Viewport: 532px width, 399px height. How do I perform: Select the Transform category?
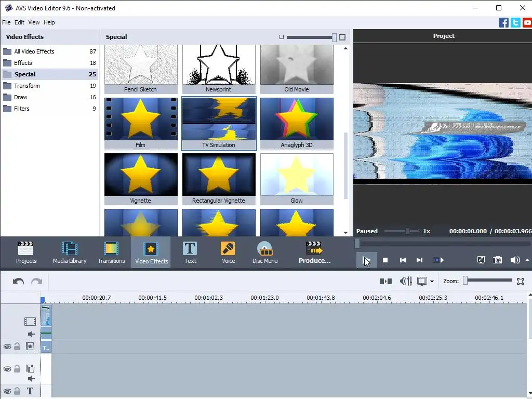pyautogui.click(x=49, y=86)
